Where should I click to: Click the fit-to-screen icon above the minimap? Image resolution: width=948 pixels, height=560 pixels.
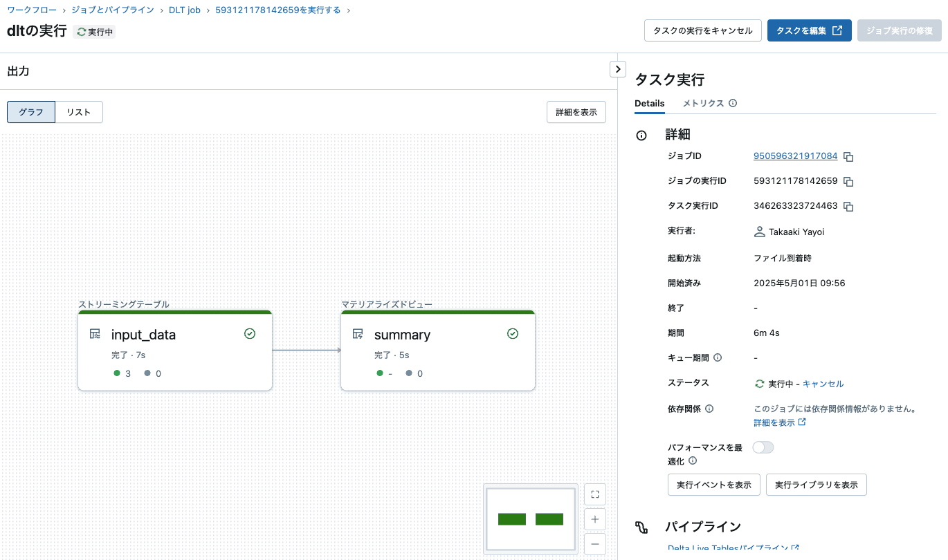(x=594, y=494)
